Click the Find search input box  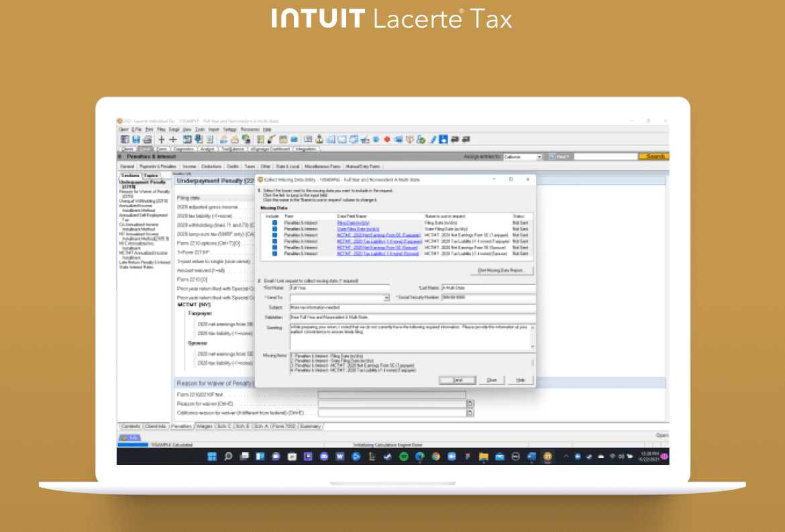click(x=605, y=156)
